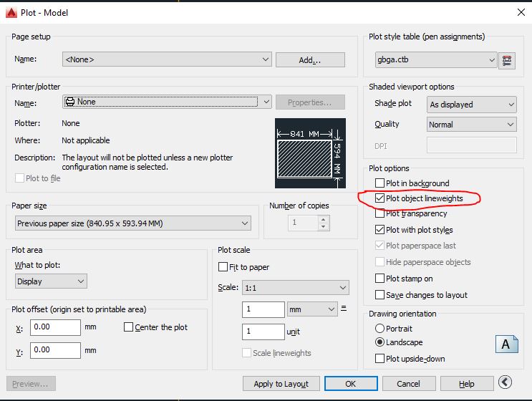Enable Center the plot checkbox

point(129,327)
